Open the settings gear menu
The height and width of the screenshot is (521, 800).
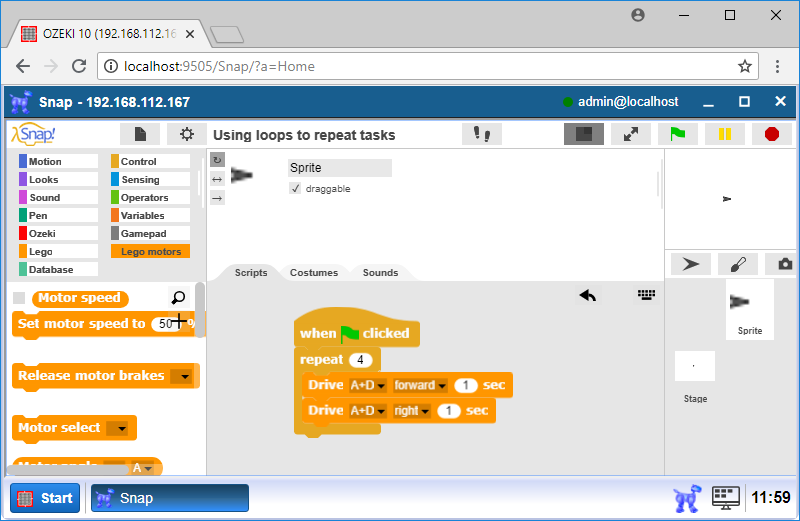187,134
